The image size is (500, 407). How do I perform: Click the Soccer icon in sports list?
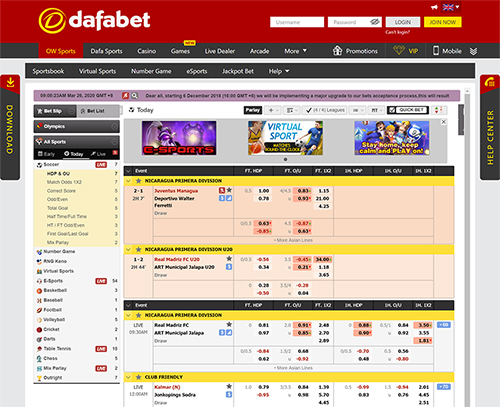click(x=39, y=165)
